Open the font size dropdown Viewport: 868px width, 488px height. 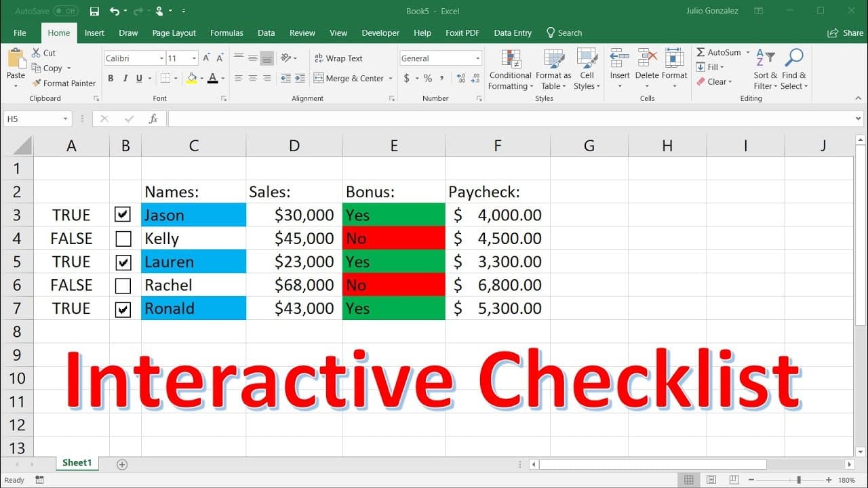[195, 58]
